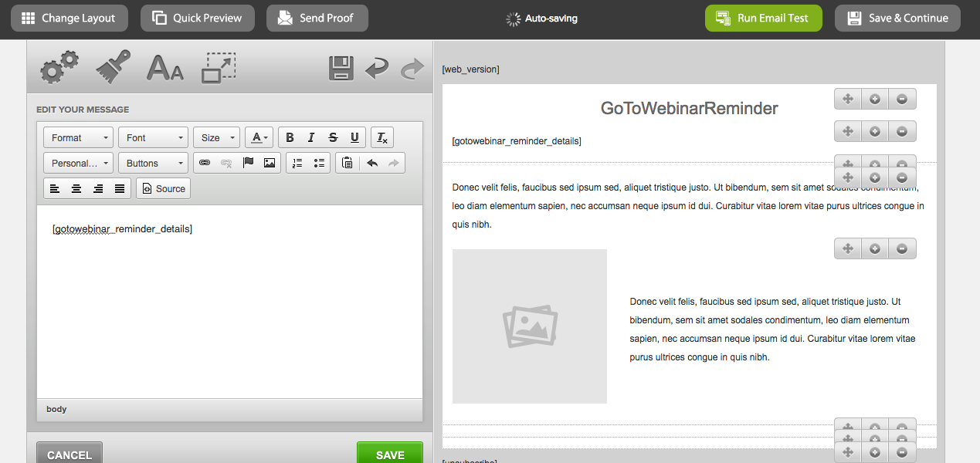Click Save & Continue button
The width and height of the screenshot is (980, 463).
[898, 18]
